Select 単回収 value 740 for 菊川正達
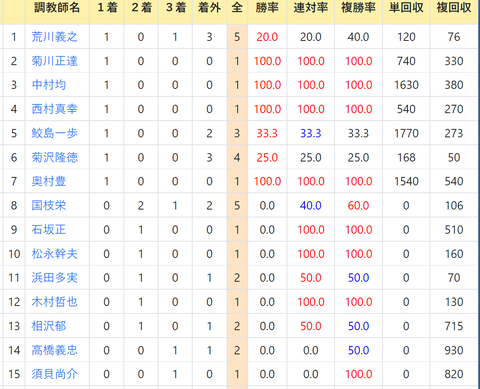480x389 pixels. [406, 61]
